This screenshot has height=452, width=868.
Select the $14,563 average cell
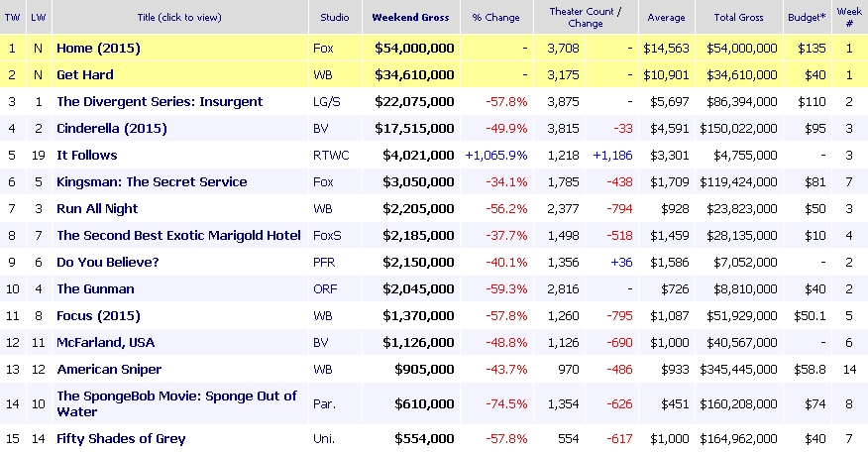pyautogui.click(x=667, y=49)
